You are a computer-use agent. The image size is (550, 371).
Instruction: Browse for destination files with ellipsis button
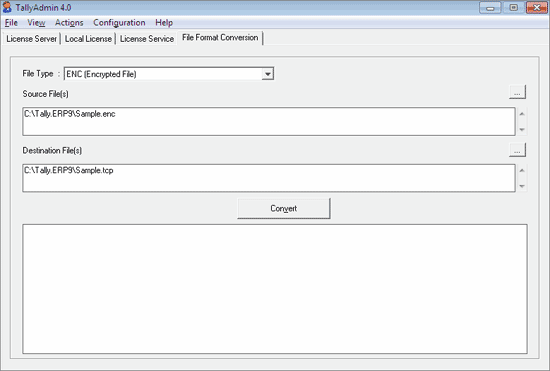point(517,150)
